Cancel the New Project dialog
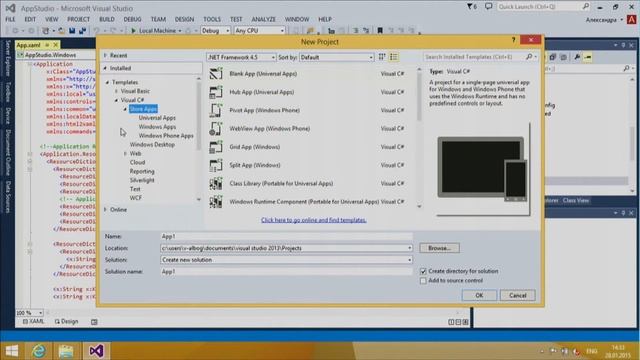Screen dimensions: 640x360 518,296
